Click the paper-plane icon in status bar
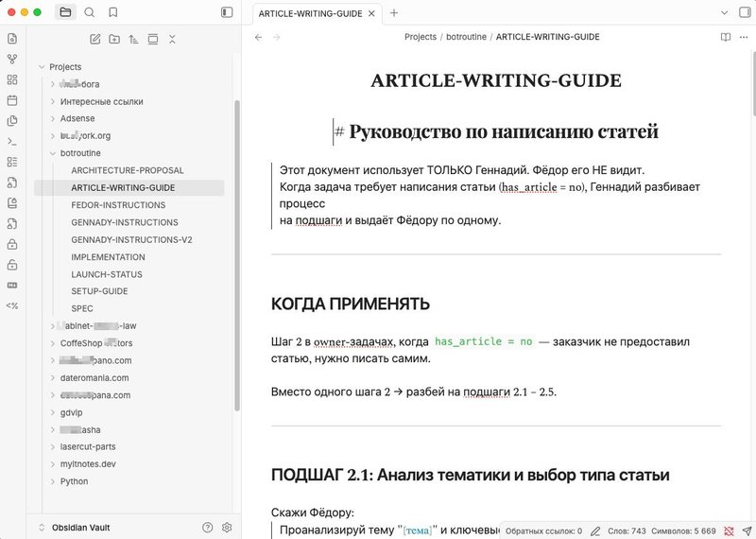 (x=747, y=531)
